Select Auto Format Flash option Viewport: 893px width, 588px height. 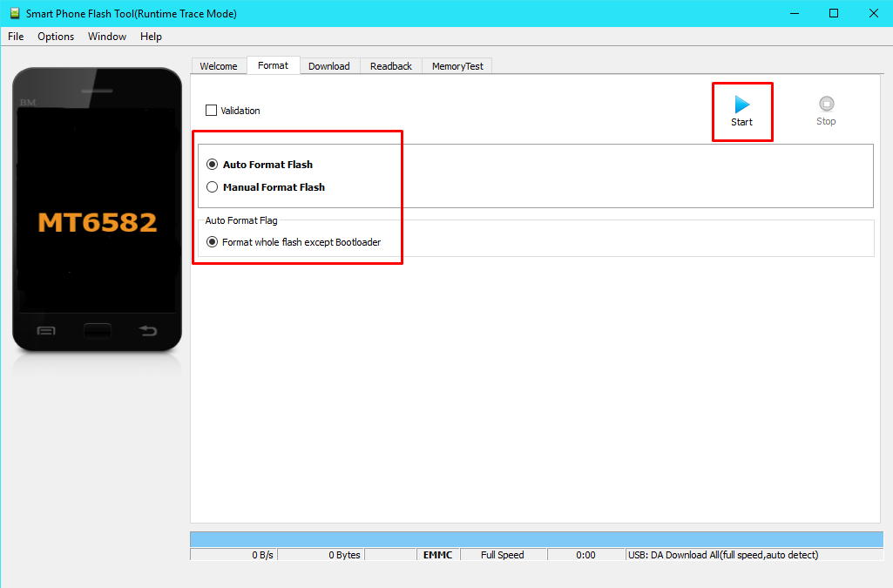pos(212,165)
